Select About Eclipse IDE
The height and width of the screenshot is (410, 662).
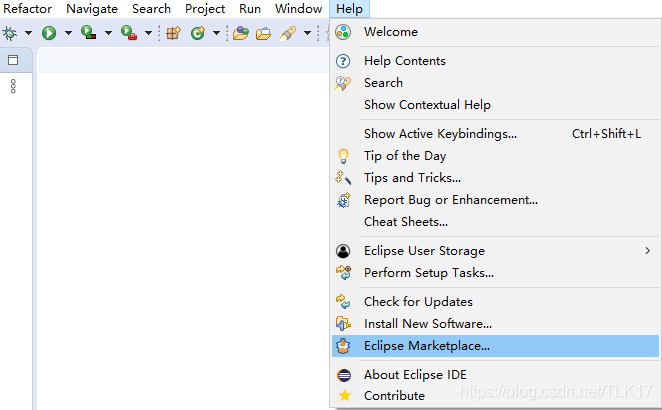click(495, 375)
